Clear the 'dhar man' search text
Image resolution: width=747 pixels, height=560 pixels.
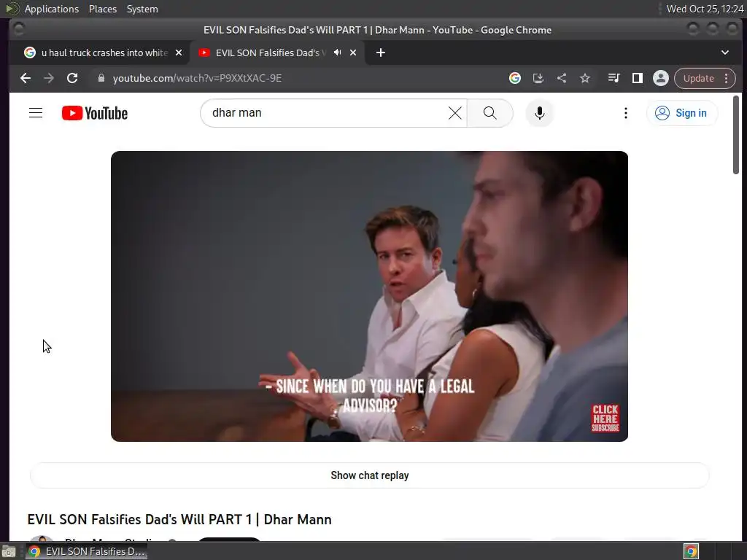(455, 113)
